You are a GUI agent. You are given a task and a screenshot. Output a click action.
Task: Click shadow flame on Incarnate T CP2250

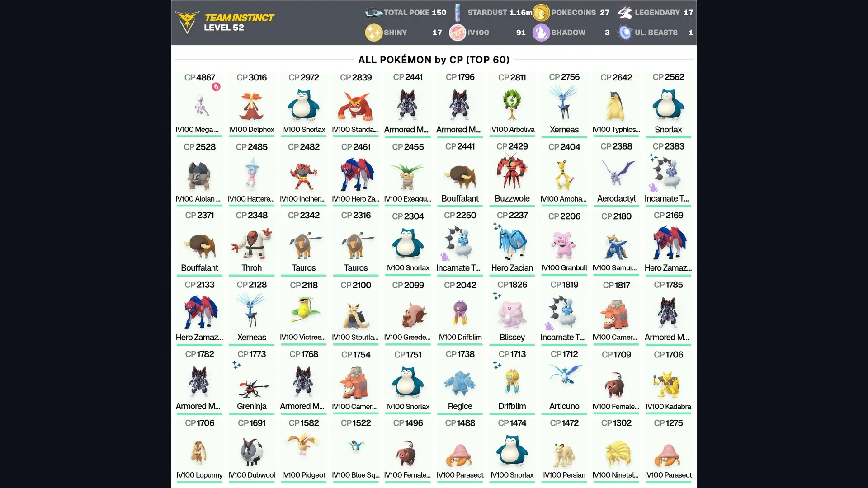tap(445, 257)
